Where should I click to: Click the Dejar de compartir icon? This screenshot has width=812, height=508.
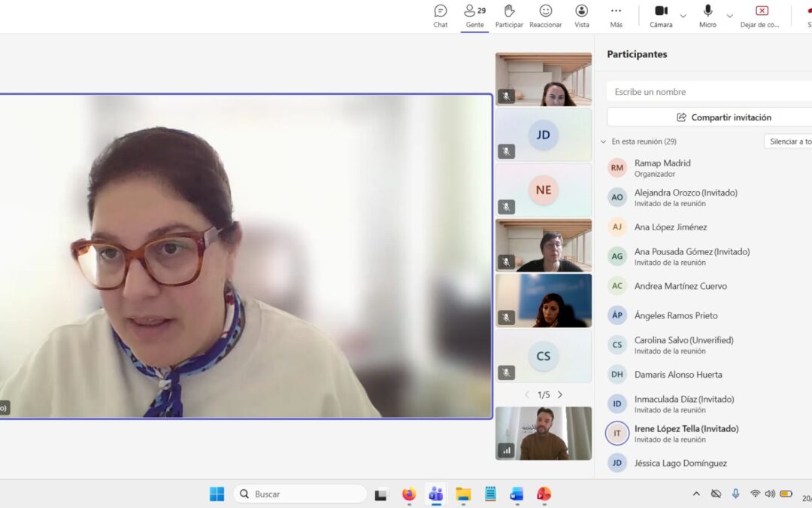[x=761, y=16]
